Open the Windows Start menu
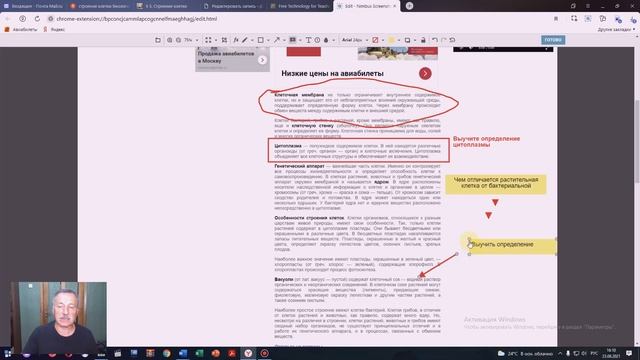The image size is (640, 360). click(x=7, y=353)
